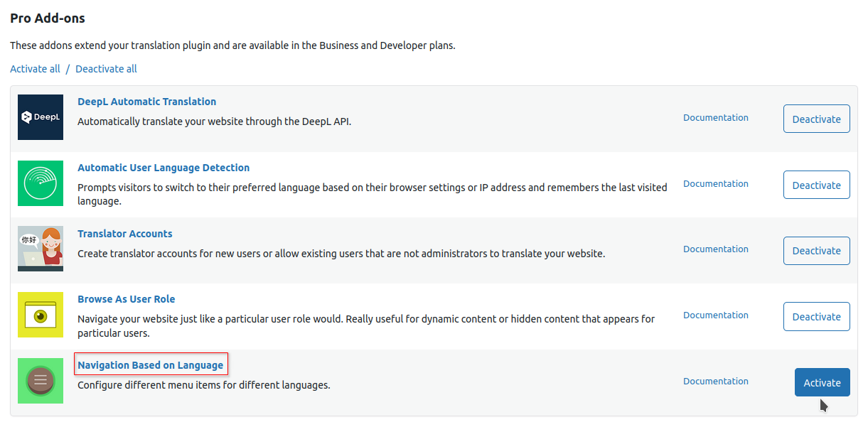Deactivate Automatic User Language Detection add-on
868x427 pixels.
click(x=816, y=185)
